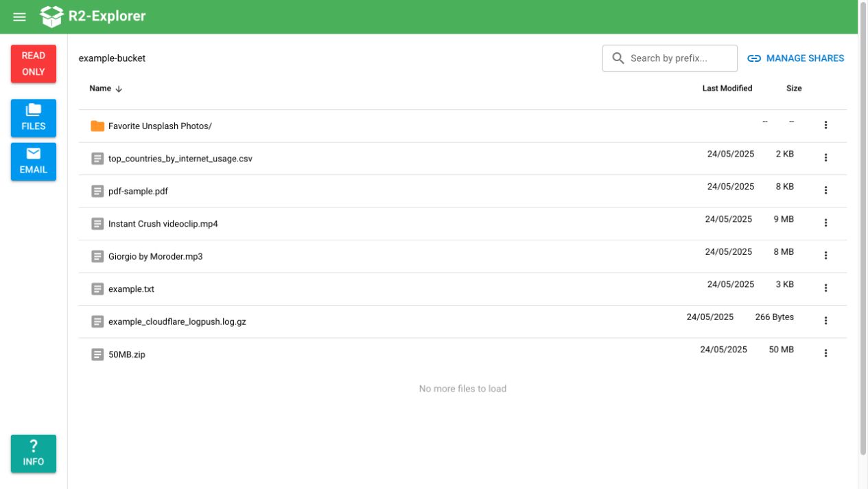Switch to the Email section
This screenshot has height=489, width=868.
34,161
